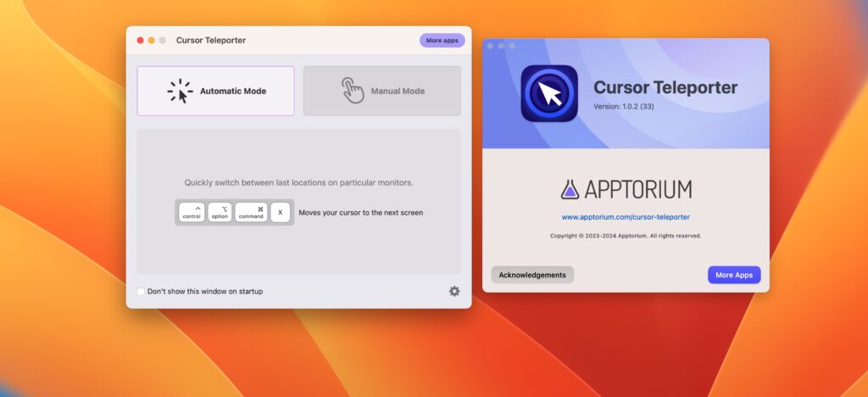
Task: Open www.apptorium.com/cursor-teleporter link
Action: (626, 217)
